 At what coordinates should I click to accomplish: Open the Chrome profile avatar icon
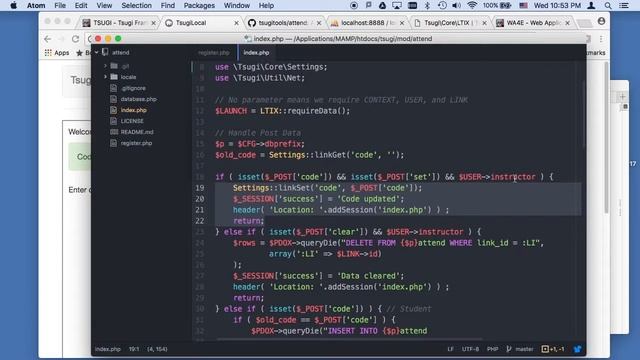(601, 21)
